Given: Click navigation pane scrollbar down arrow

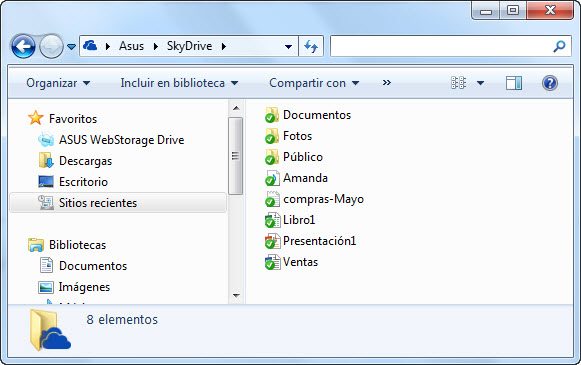Looking at the screenshot, I should pos(236,296).
